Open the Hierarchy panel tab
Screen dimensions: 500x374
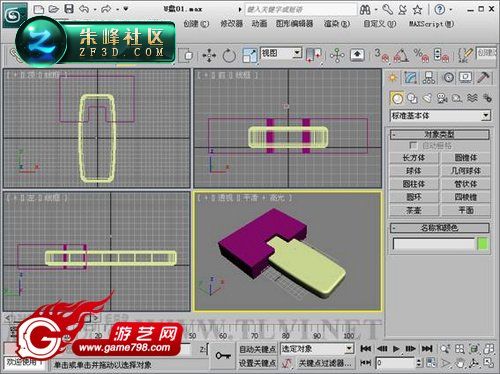coord(429,78)
